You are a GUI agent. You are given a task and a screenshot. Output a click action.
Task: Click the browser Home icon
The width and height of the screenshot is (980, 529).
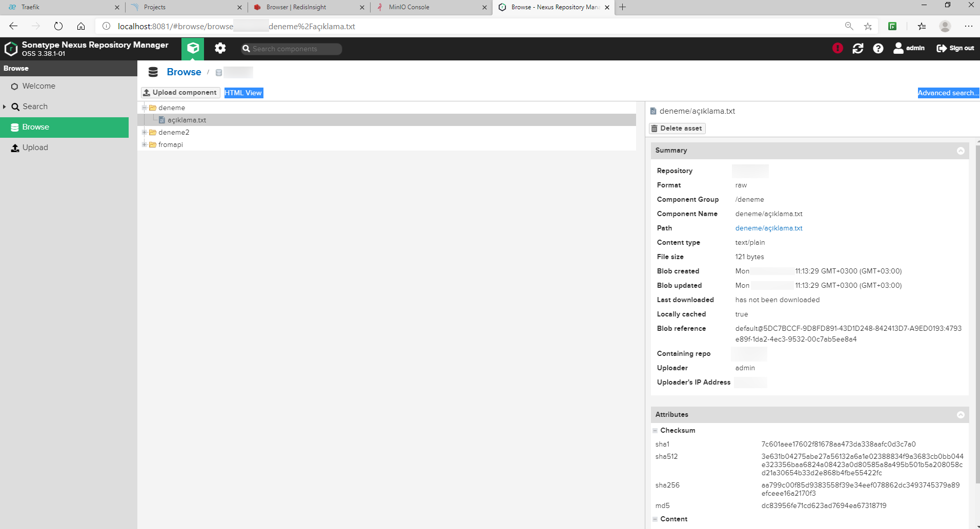click(x=81, y=26)
